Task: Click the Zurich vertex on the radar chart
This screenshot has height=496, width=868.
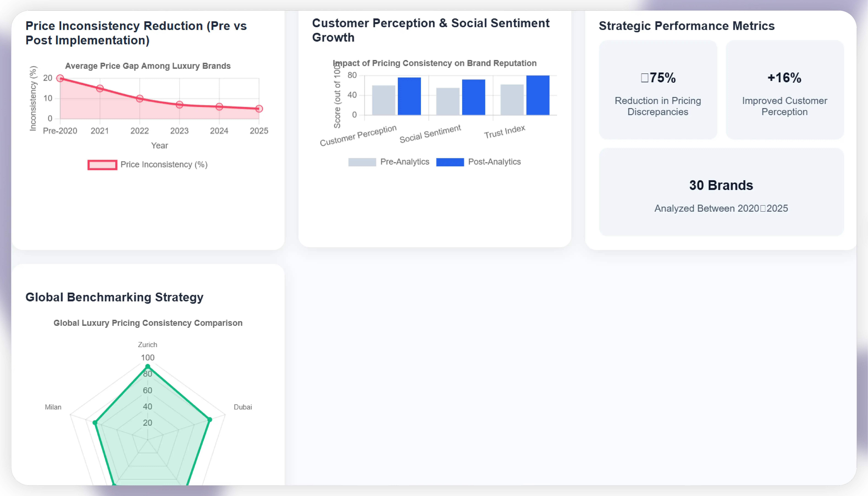Action: [148, 367]
